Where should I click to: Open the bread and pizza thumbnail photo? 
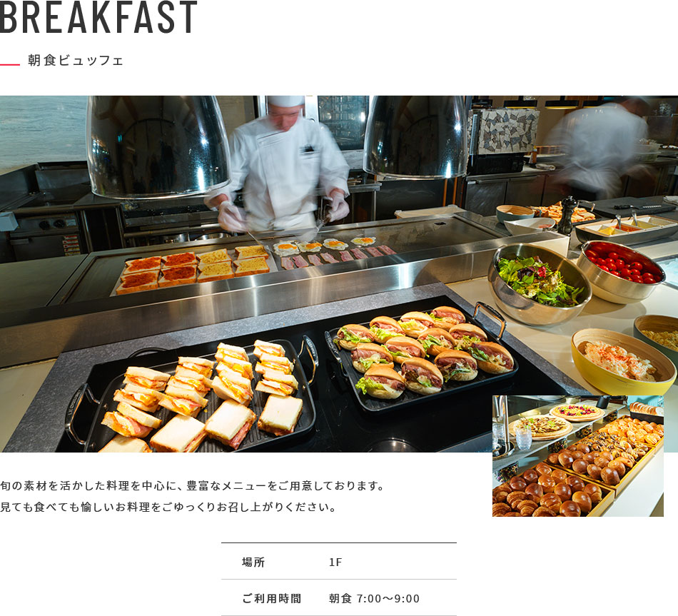[x=577, y=456]
